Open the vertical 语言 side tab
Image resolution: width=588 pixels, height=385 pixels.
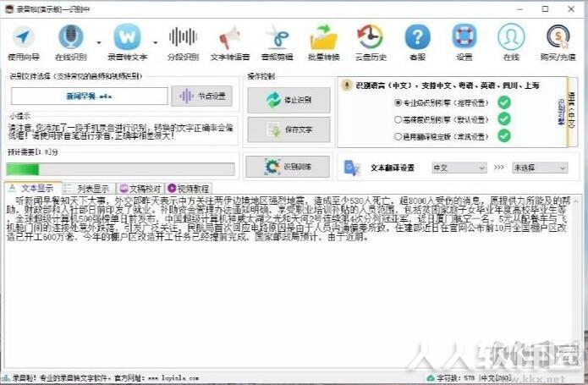pos(572,112)
